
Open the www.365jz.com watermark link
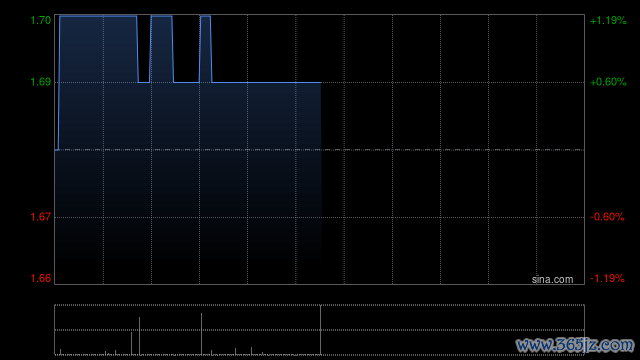(575, 345)
